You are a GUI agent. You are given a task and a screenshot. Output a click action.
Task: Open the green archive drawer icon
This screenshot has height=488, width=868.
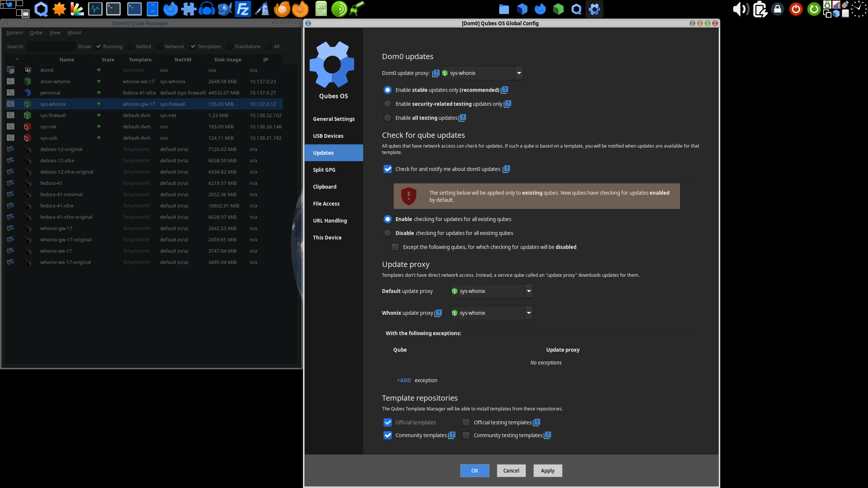coord(321,9)
